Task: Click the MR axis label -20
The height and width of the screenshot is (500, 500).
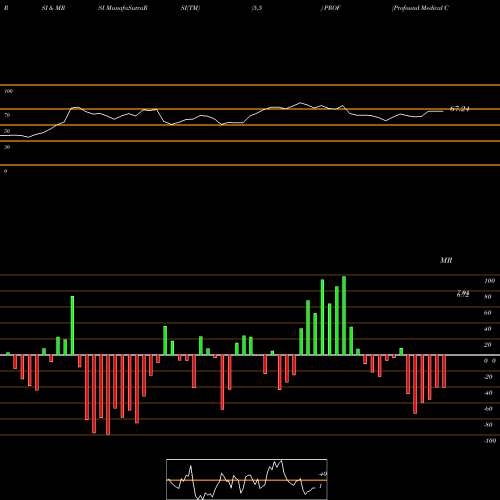Action: click(x=488, y=377)
